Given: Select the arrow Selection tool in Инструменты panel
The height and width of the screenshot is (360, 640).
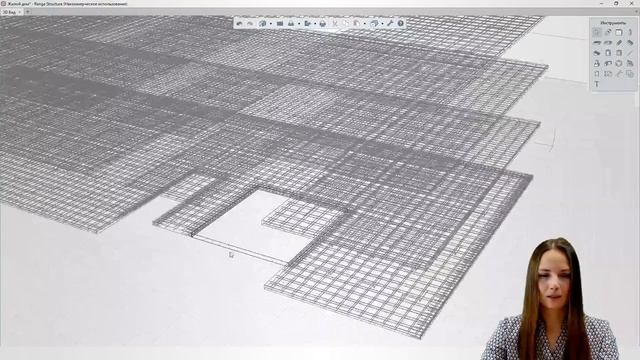Looking at the screenshot, I should (x=597, y=32).
